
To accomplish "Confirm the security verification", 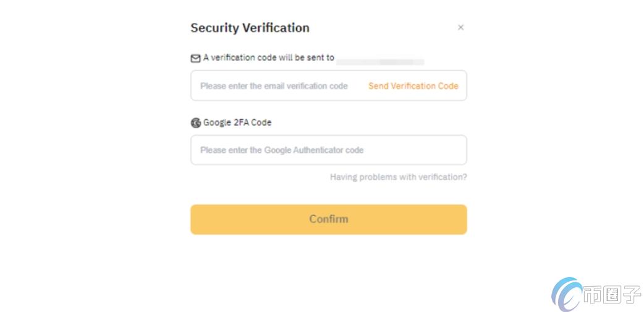I will click(x=329, y=219).
